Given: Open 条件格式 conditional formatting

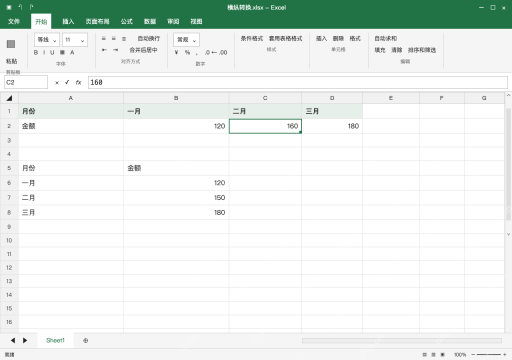Looking at the screenshot, I should [x=252, y=39].
